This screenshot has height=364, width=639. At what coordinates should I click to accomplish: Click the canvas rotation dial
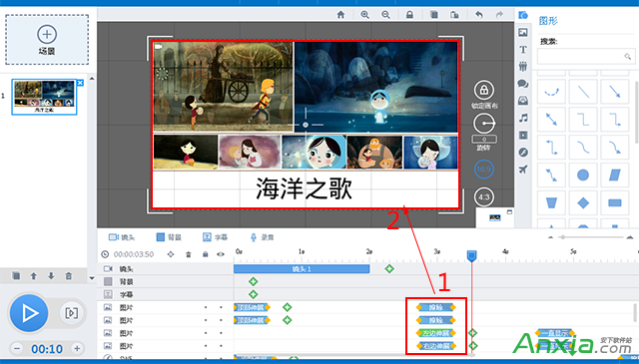point(484,124)
